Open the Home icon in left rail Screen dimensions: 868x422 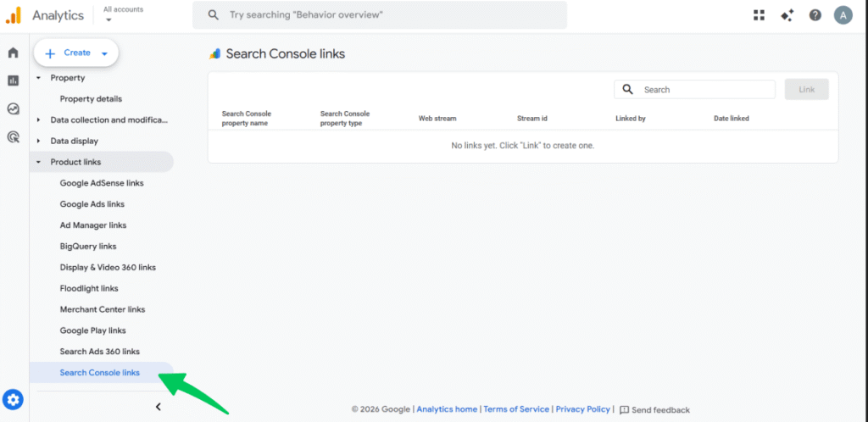pyautogui.click(x=13, y=53)
